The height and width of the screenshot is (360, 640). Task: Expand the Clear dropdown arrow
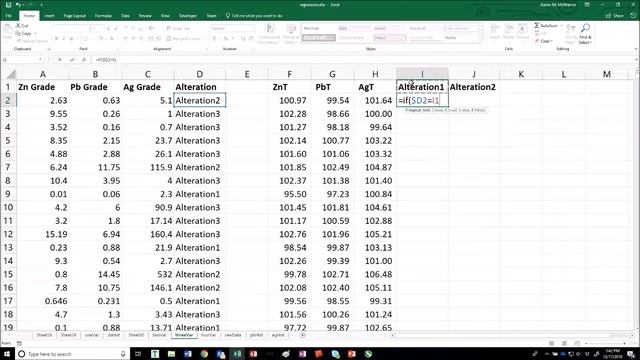click(x=551, y=41)
